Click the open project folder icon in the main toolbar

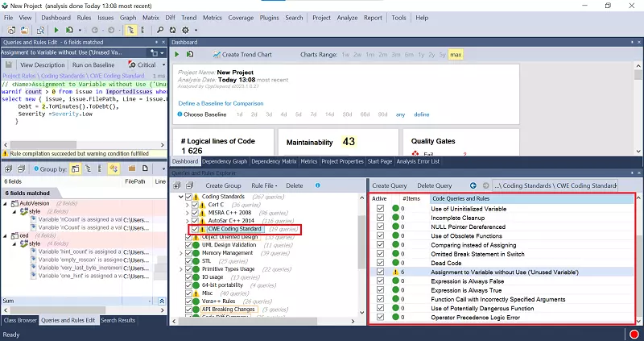pyautogui.click(x=25, y=30)
